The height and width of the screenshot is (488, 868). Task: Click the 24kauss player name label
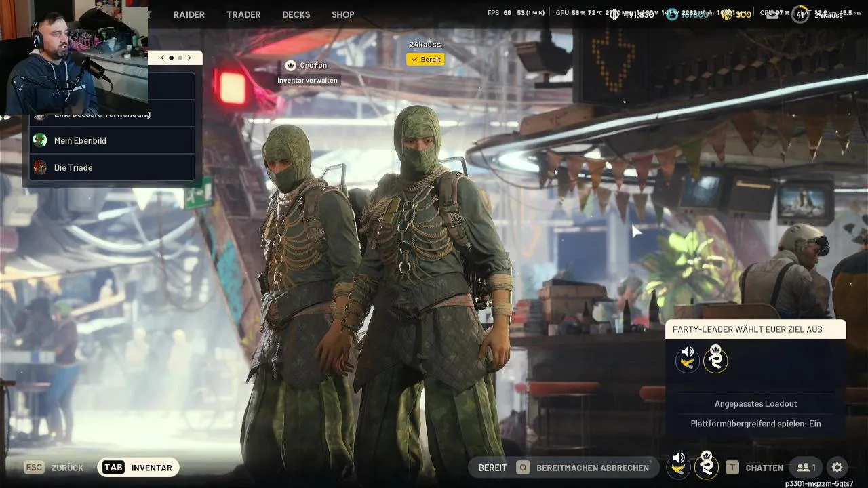click(425, 45)
